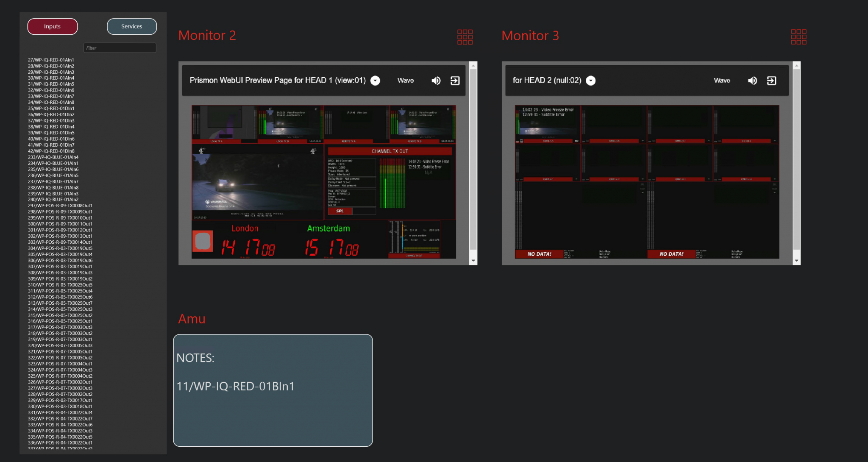The image size is (868, 462).
Task: Click inside the Filter search field
Action: coord(120,47)
